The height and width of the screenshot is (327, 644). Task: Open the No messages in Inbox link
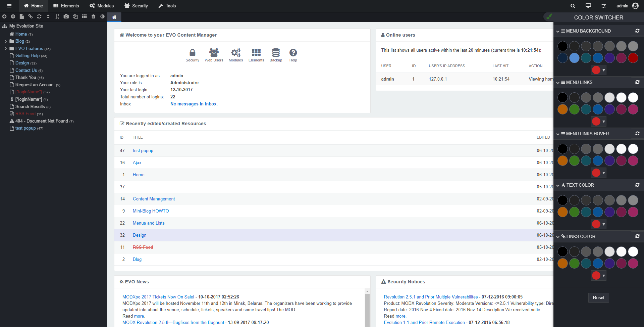pos(194,104)
